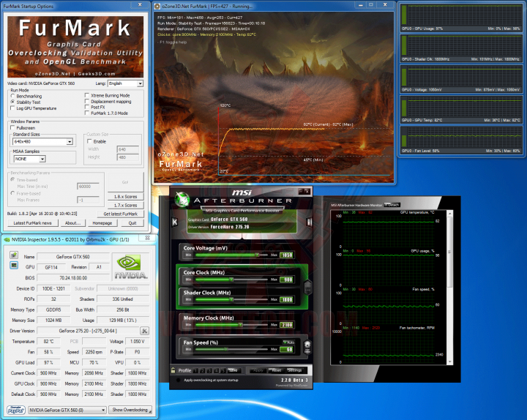
Task: Expand the Show Overclocking panel
Action: (132, 410)
